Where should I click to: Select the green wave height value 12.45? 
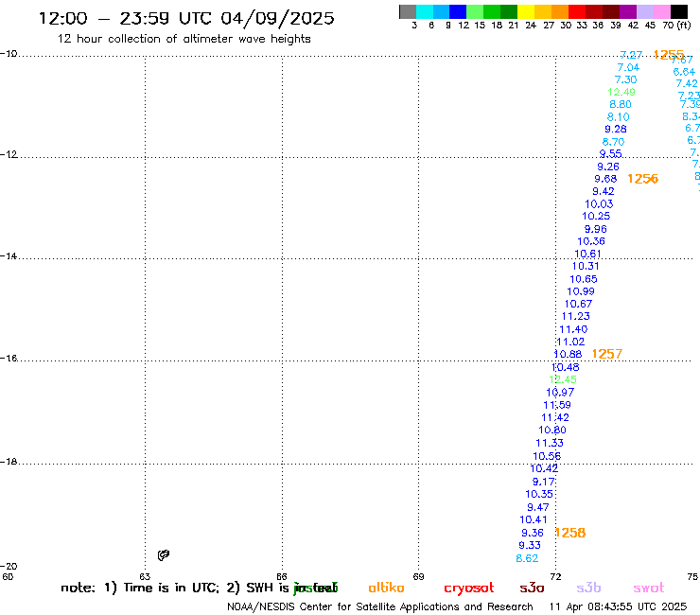click(x=563, y=379)
